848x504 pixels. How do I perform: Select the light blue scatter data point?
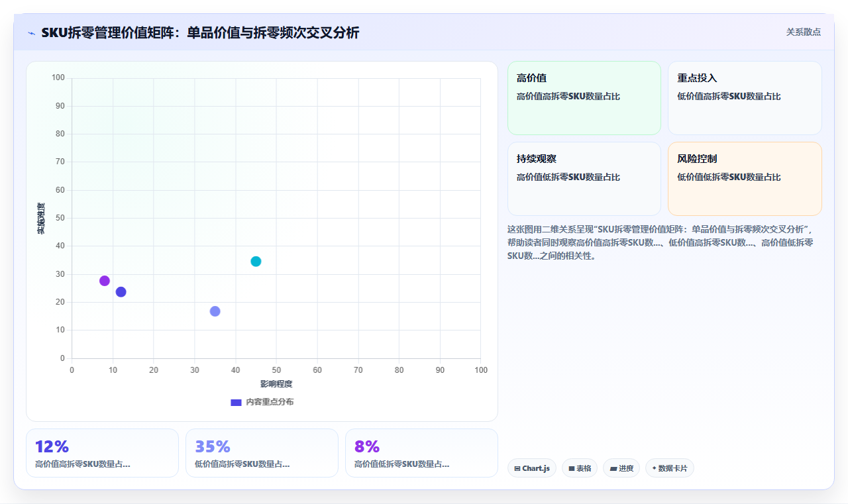tap(215, 311)
